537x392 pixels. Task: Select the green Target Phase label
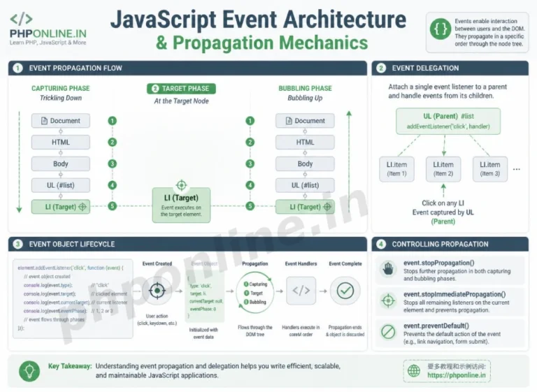click(x=181, y=89)
